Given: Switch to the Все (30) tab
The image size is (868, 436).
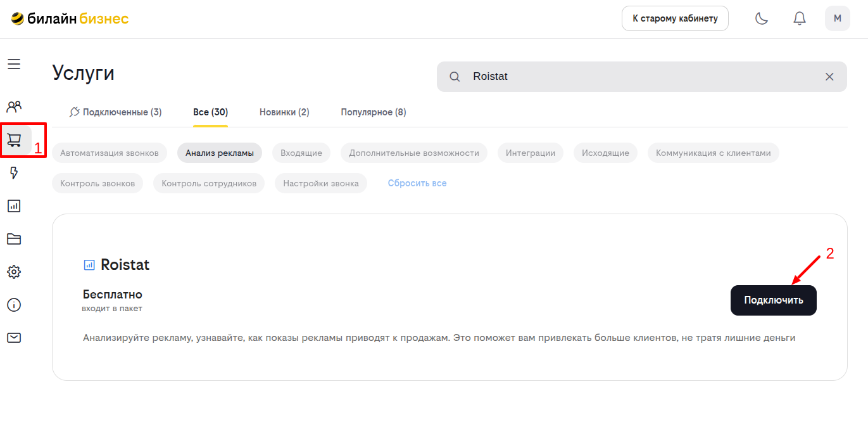Looking at the screenshot, I should pos(210,112).
